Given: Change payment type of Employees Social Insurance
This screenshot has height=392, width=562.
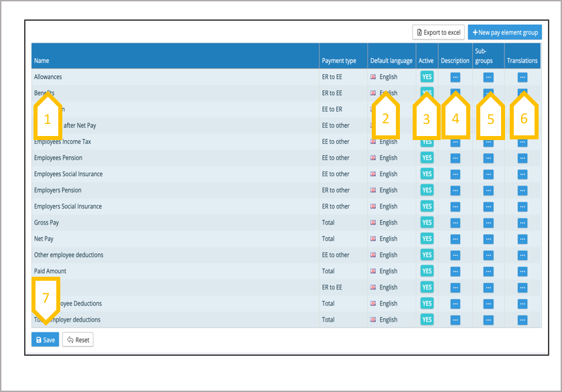Looking at the screenshot, I should [x=336, y=174].
